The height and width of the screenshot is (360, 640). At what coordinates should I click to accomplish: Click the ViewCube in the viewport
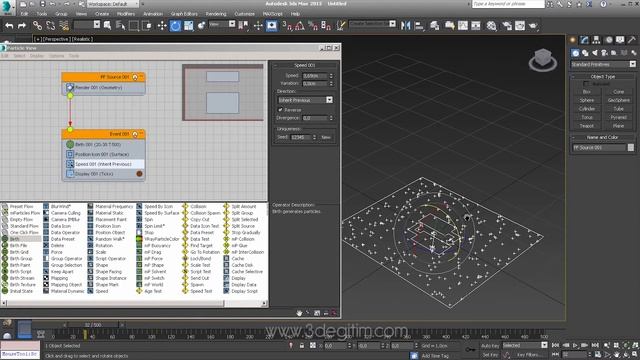click(543, 59)
